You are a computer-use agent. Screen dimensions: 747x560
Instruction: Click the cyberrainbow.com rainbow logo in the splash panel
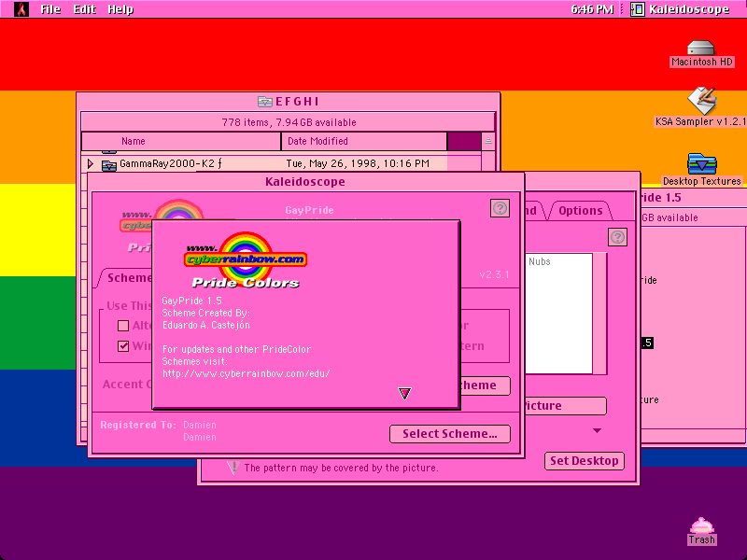(246, 259)
